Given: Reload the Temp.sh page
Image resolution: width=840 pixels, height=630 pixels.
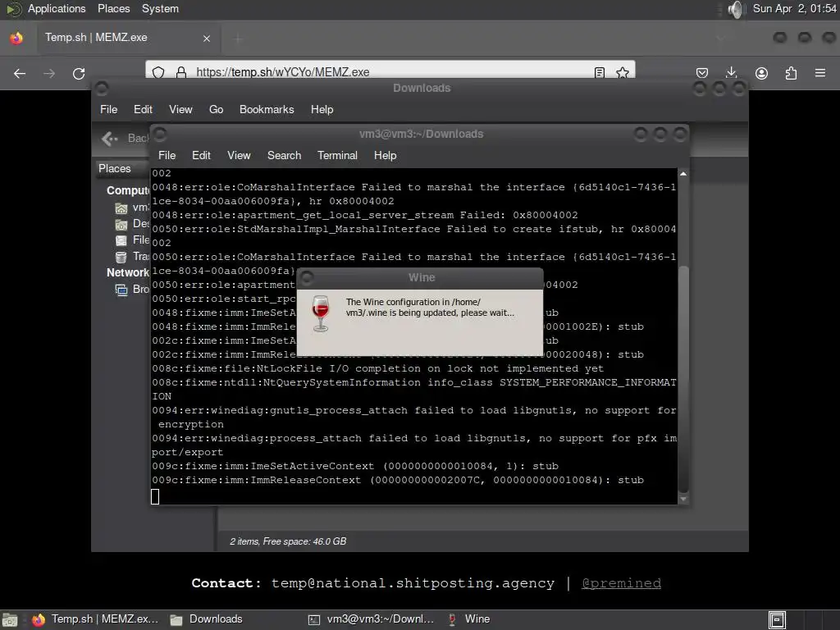Looking at the screenshot, I should tap(79, 73).
